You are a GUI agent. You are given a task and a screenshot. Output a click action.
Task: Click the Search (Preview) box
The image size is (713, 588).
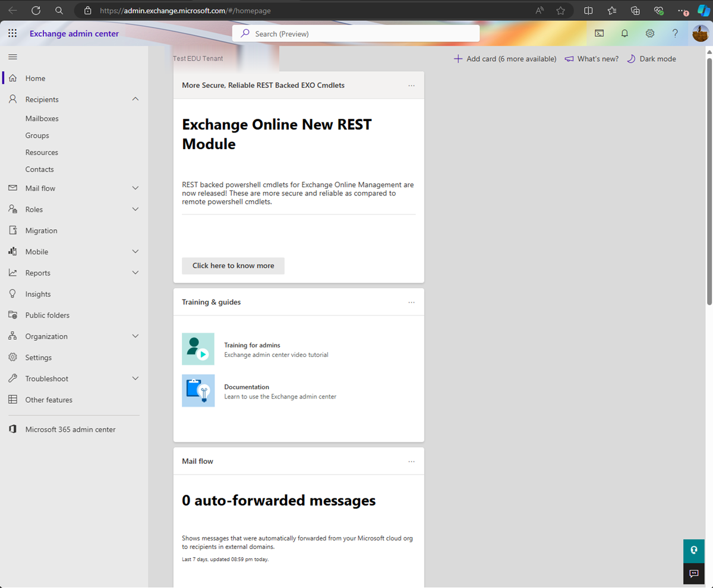(x=356, y=34)
